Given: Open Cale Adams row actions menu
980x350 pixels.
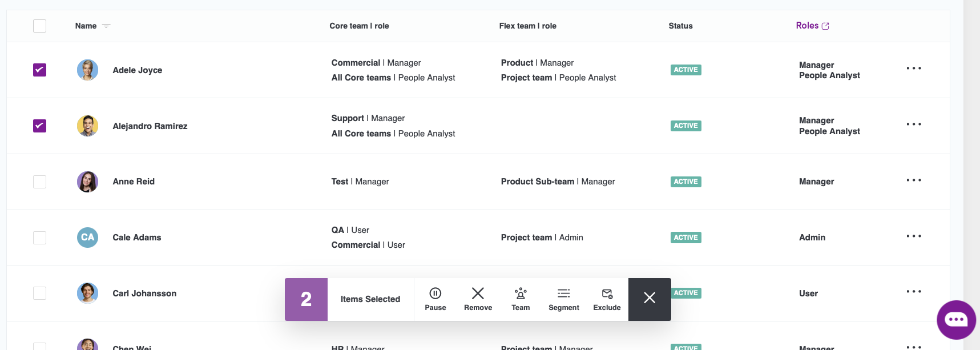Looking at the screenshot, I should coord(913,236).
